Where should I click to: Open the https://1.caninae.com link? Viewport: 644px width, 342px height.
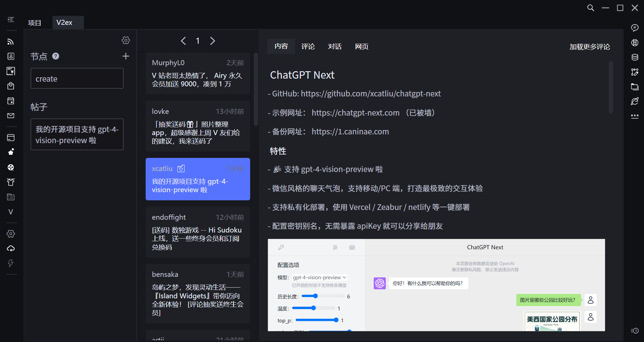click(x=350, y=132)
